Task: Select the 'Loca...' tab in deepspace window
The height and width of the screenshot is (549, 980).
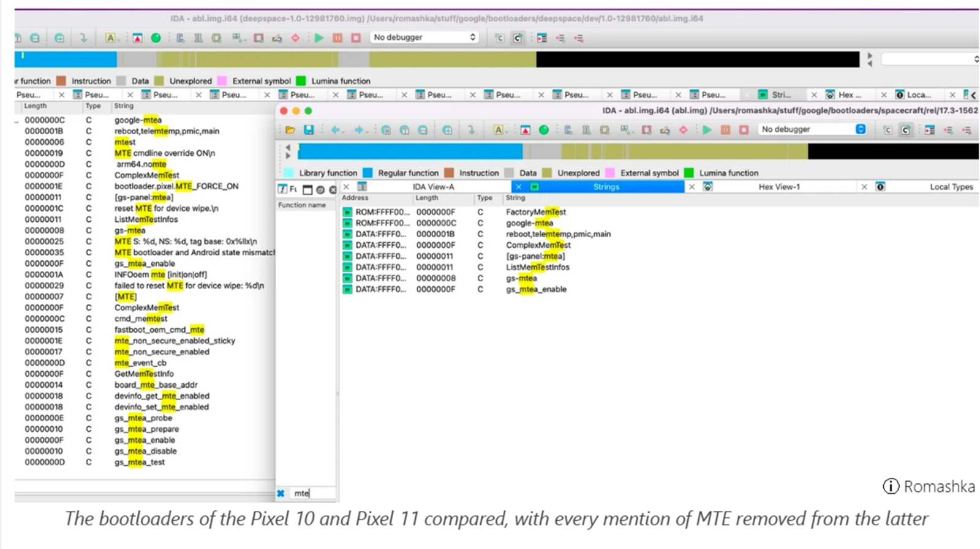Action: coord(918,95)
